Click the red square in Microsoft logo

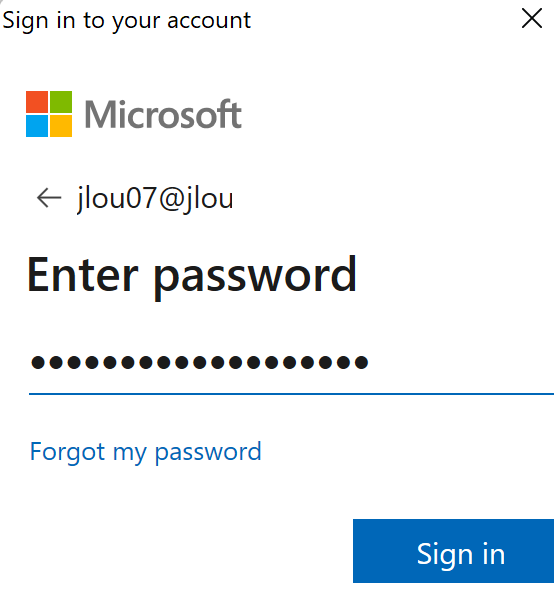[x=37, y=102]
